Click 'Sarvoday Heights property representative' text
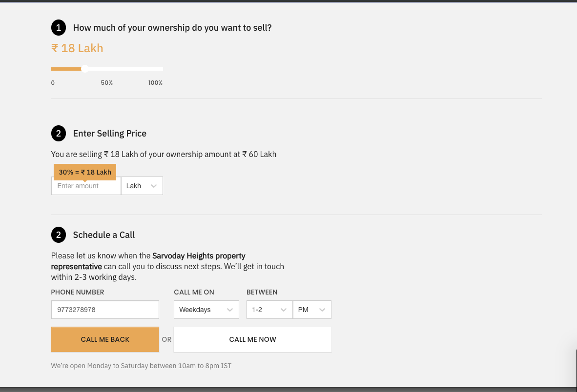The width and height of the screenshot is (577, 392). click(148, 261)
